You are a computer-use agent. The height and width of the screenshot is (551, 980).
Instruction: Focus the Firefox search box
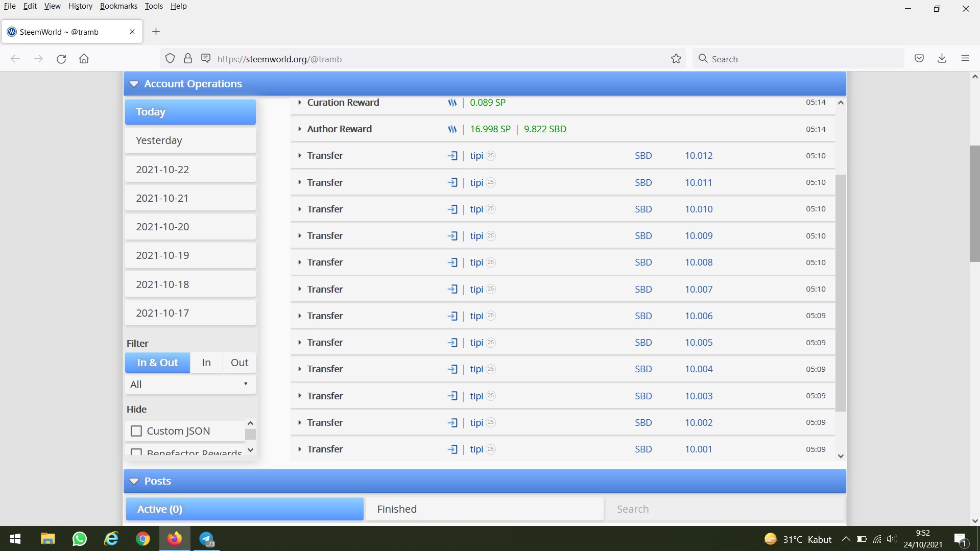[x=798, y=59]
